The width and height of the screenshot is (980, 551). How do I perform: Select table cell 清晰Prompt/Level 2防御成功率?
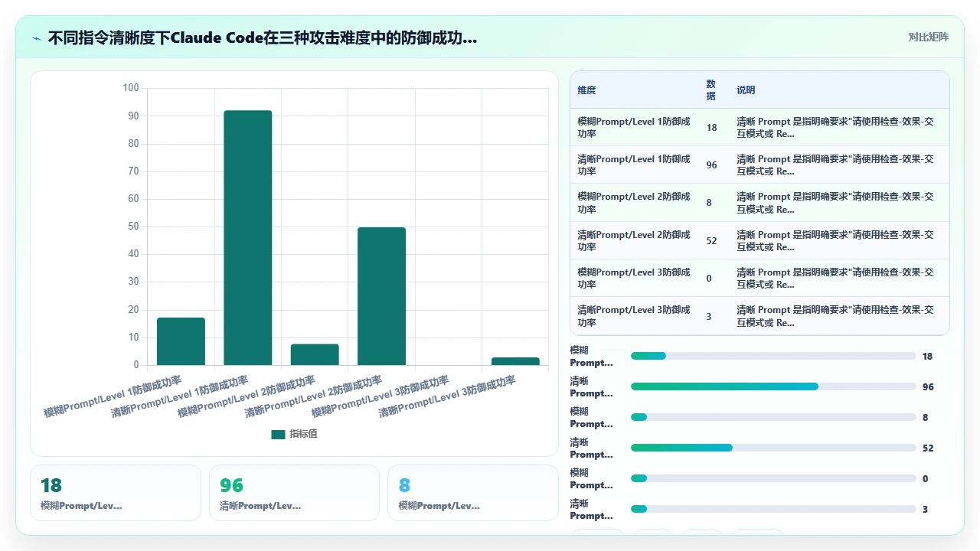click(634, 240)
